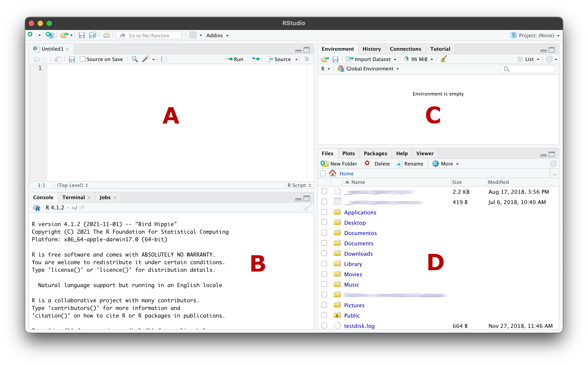Open the Documents folder link

tap(359, 243)
